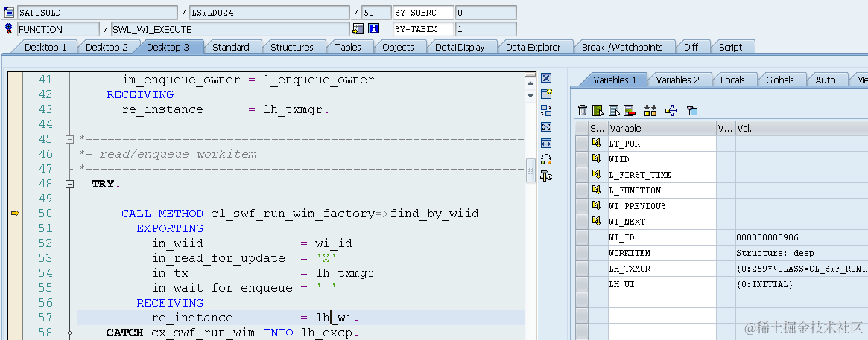Viewport: 868px width, 340px height.
Task: Open the Script tab
Action: (x=730, y=47)
